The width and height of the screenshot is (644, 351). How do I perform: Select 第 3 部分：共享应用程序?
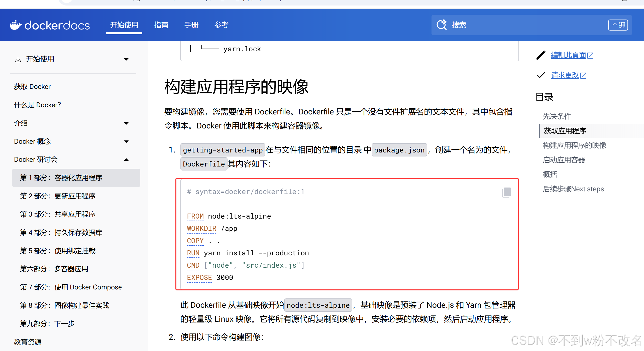tap(58, 214)
